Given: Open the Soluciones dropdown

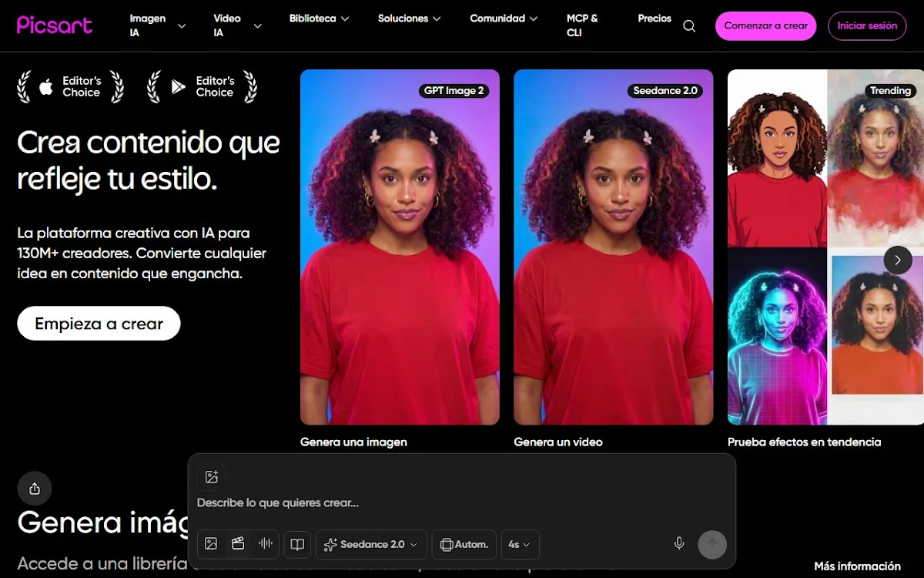Looking at the screenshot, I should 409,18.
